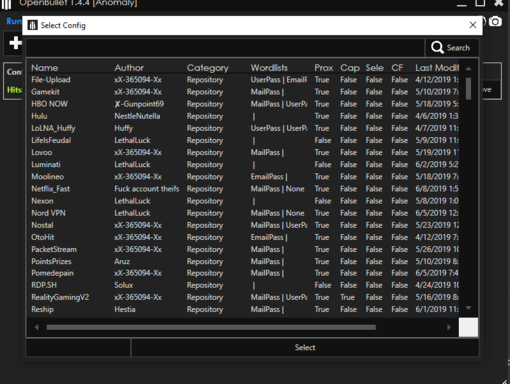
Task: Click the vertical scrollbar thumb
Action: (x=468, y=88)
